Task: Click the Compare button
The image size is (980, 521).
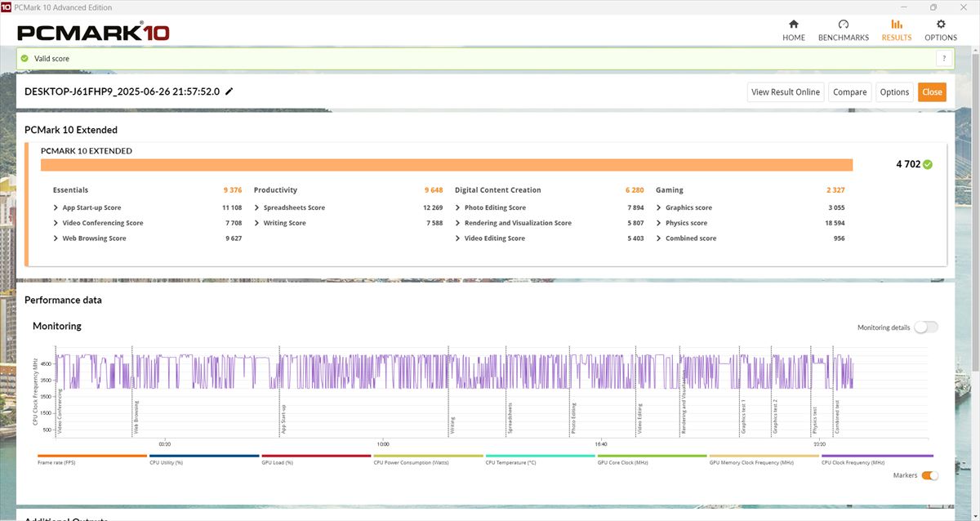Action: click(850, 92)
